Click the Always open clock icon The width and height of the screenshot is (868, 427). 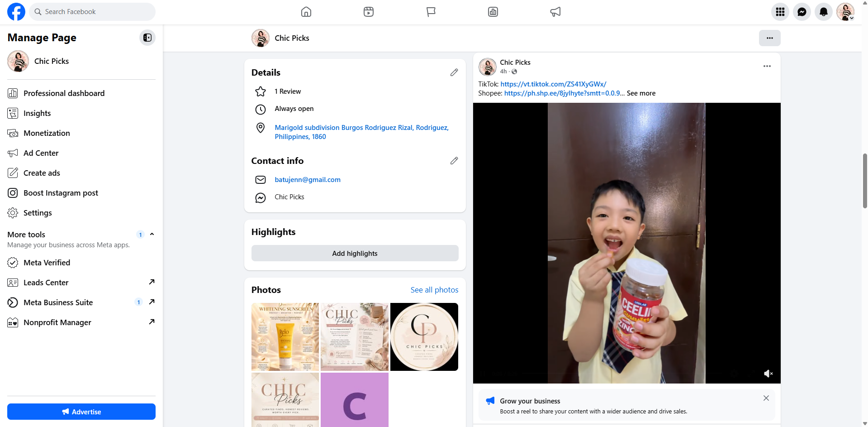click(x=261, y=109)
